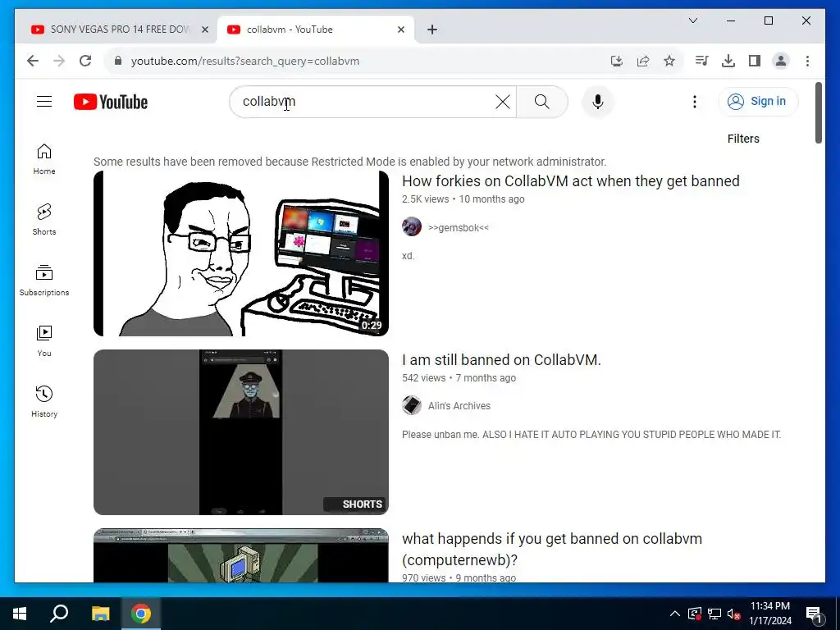
Task: Open 'I am still banned on CollabVM.' title
Action: coord(501,360)
